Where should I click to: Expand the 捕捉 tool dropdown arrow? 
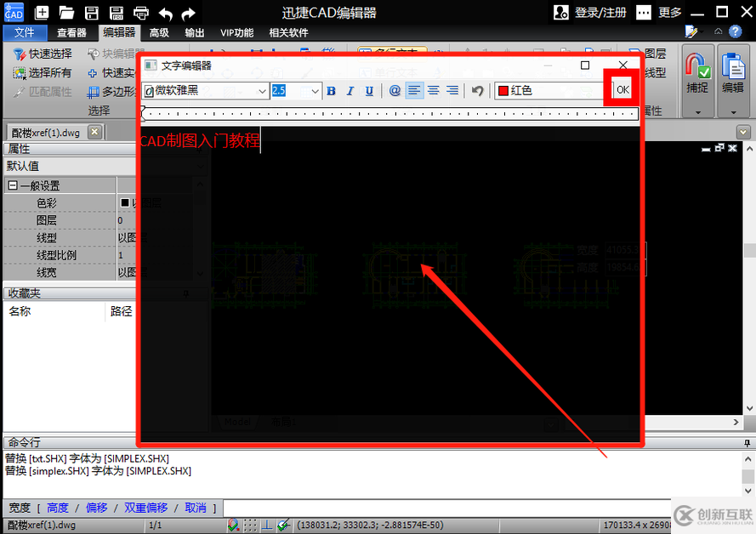(697, 112)
